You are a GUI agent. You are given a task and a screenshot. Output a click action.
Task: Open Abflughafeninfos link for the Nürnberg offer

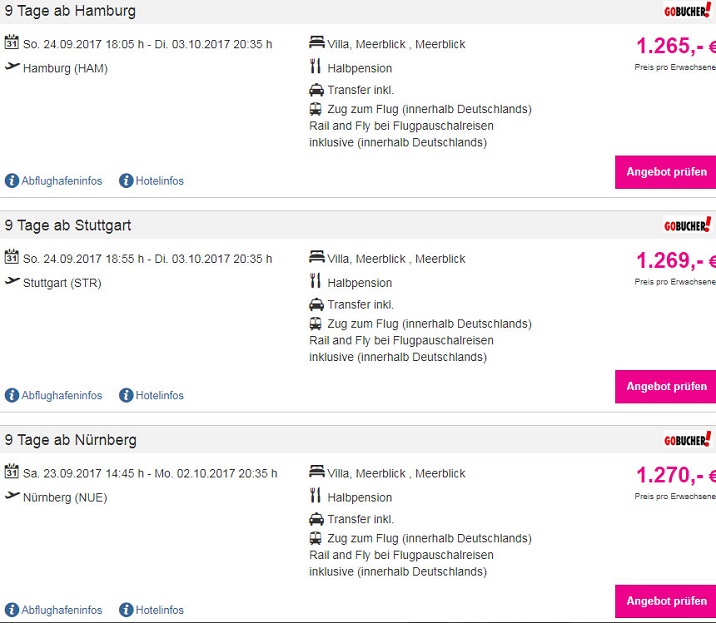[62, 610]
